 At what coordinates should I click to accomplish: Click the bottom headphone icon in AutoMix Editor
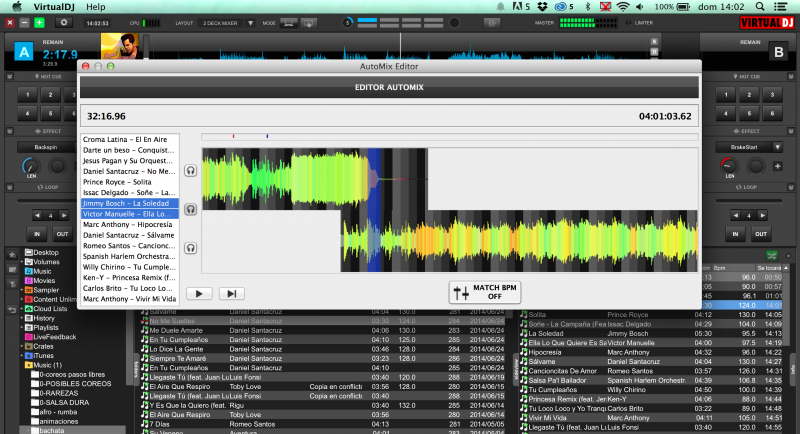tap(190, 248)
